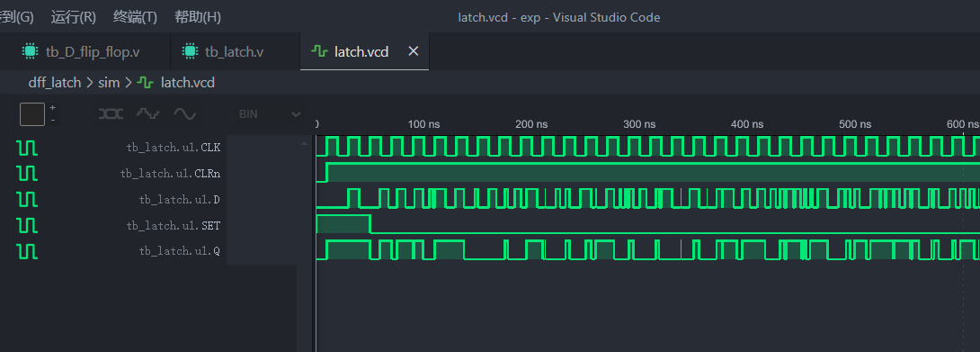This screenshot has width=980, height=352.
Task: Click the waveform color swatch box
Action: [32, 114]
